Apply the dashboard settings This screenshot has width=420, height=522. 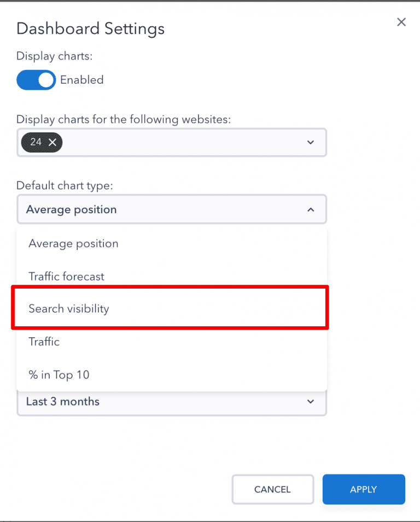pyautogui.click(x=363, y=489)
